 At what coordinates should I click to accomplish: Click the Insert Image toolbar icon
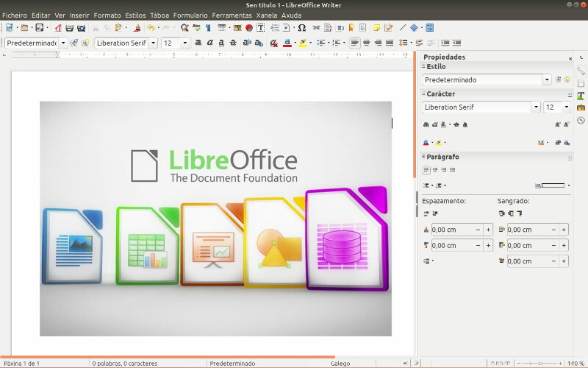click(x=237, y=28)
